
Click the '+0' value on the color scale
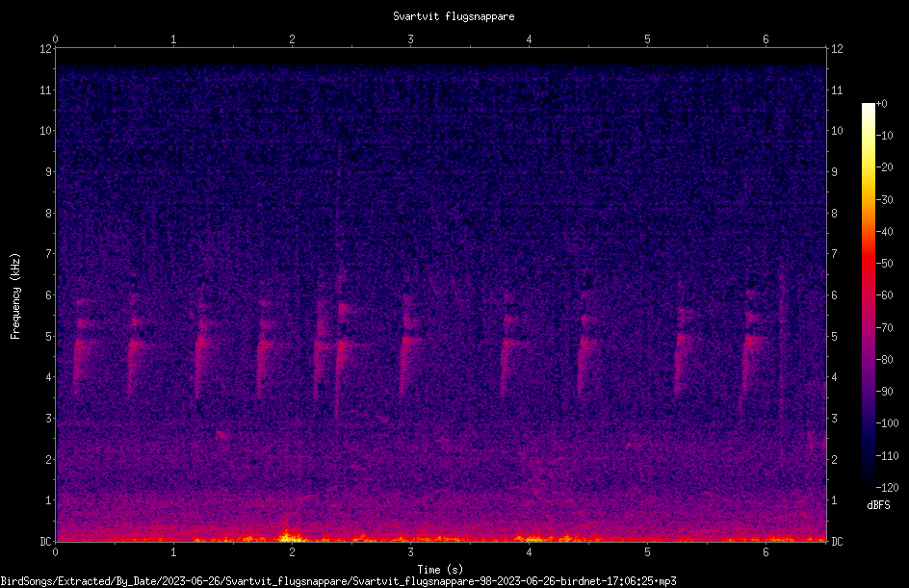click(x=881, y=104)
